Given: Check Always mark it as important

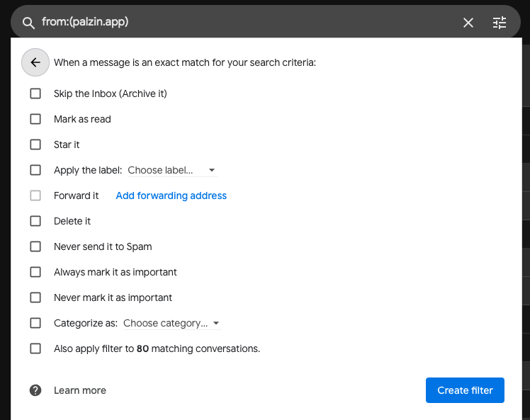Looking at the screenshot, I should click(35, 272).
